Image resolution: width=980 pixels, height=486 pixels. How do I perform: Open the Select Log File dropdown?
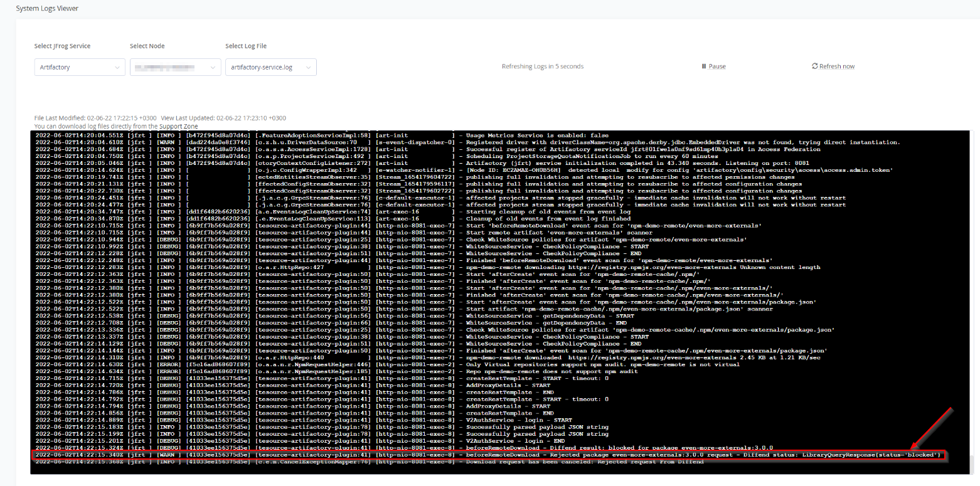point(270,67)
